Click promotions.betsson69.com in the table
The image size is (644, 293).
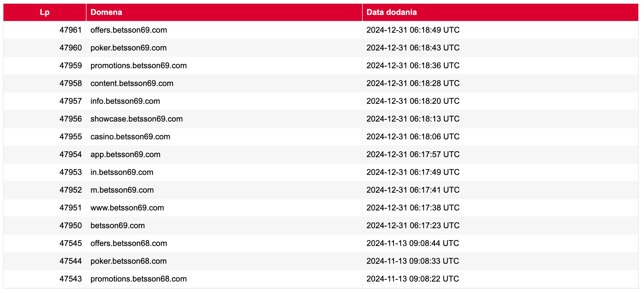tap(138, 66)
